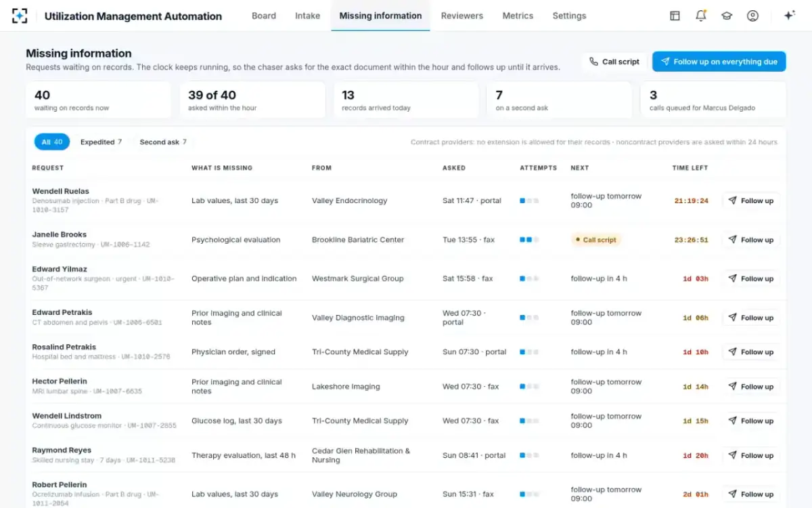812x508 pixels.
Task: Click the FROM column header
Action: (321, 168)
